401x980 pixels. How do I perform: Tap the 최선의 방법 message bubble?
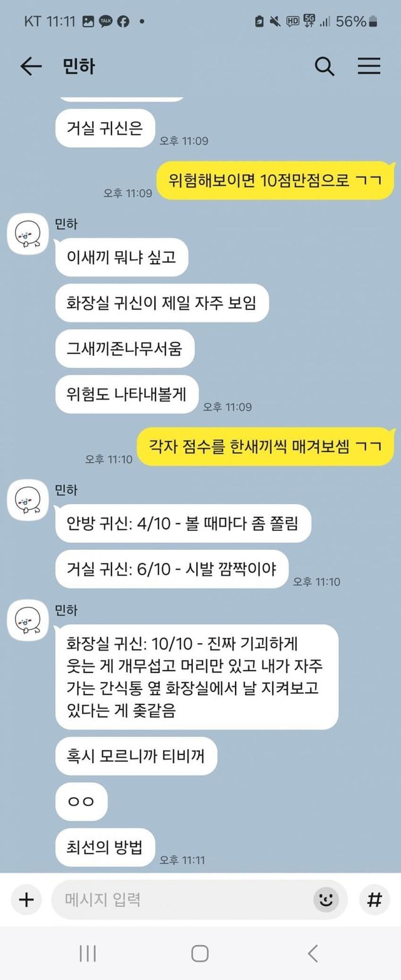(105, 847)
